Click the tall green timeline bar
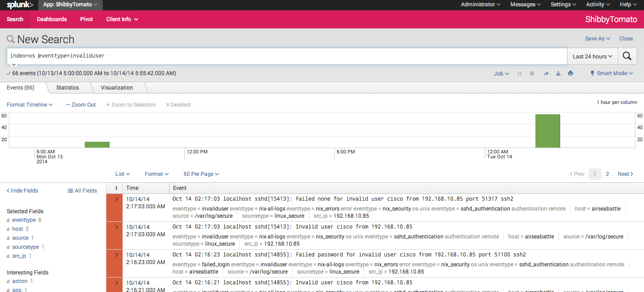 (548, 131)
